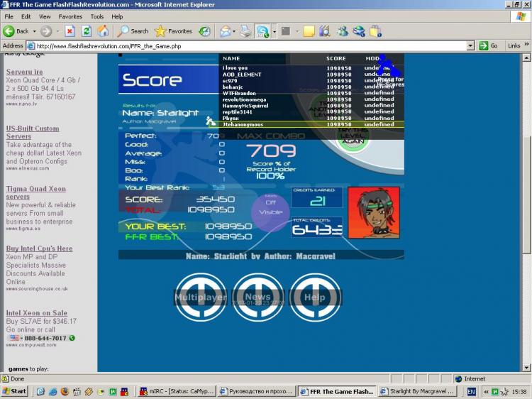Screen dimensions: 532x399
Task: Click the red Stop loading icon
Action: point(70,31)
